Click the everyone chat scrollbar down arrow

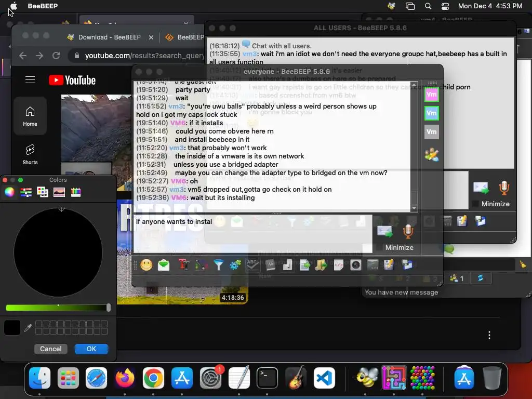pyautogui.click(x=414, y=208)
